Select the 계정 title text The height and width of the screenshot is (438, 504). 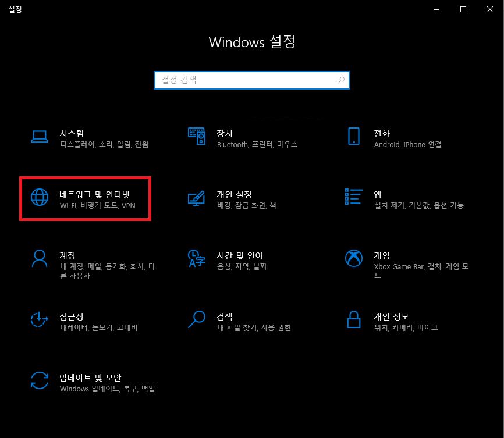(68, 255)
